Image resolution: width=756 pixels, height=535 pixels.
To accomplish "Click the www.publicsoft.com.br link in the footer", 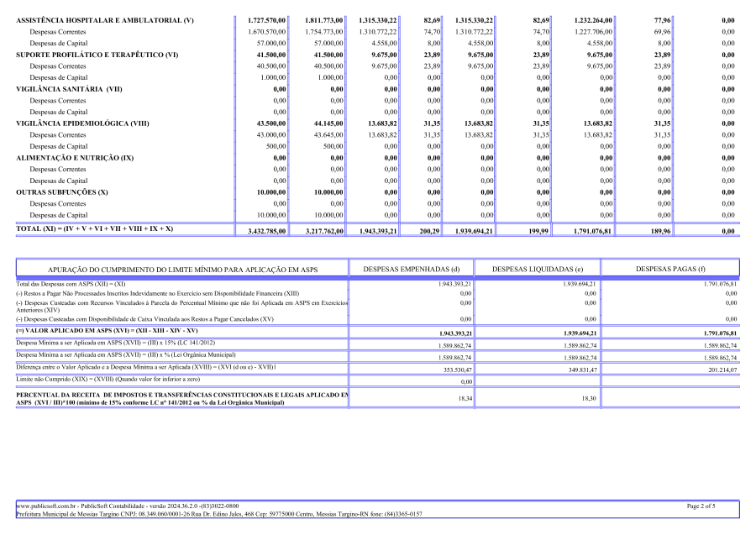I will 46,506.
